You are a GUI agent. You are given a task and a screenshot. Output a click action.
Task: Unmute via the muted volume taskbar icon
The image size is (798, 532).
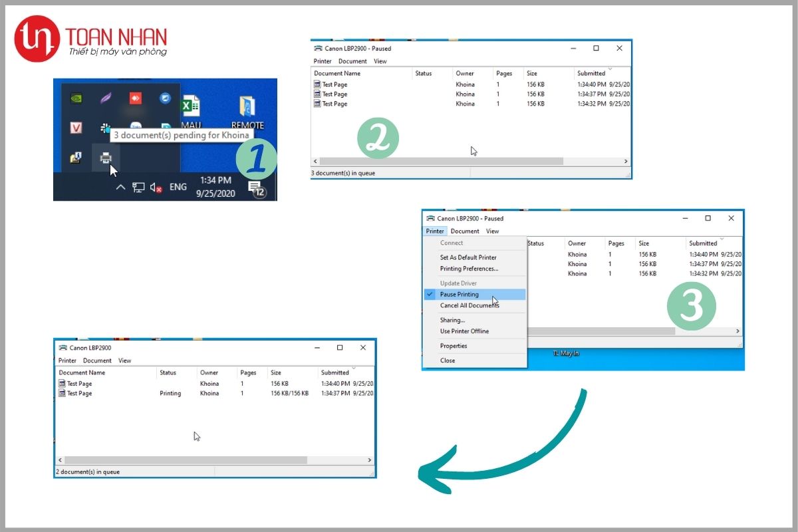(x=156, y=188)
